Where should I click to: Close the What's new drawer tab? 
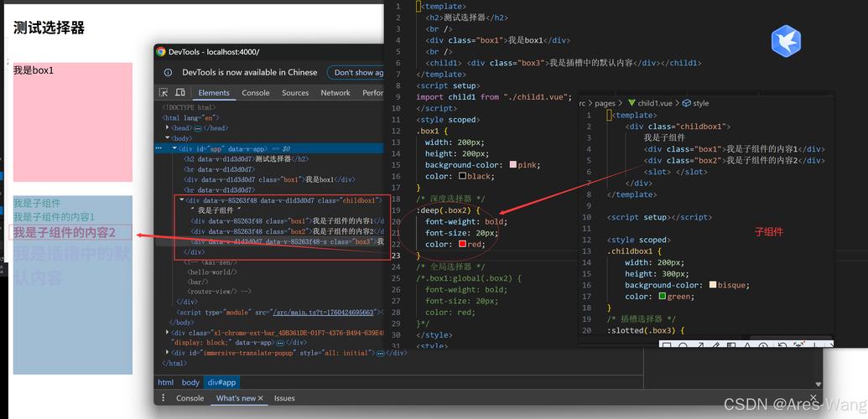[x=261, y=398]
